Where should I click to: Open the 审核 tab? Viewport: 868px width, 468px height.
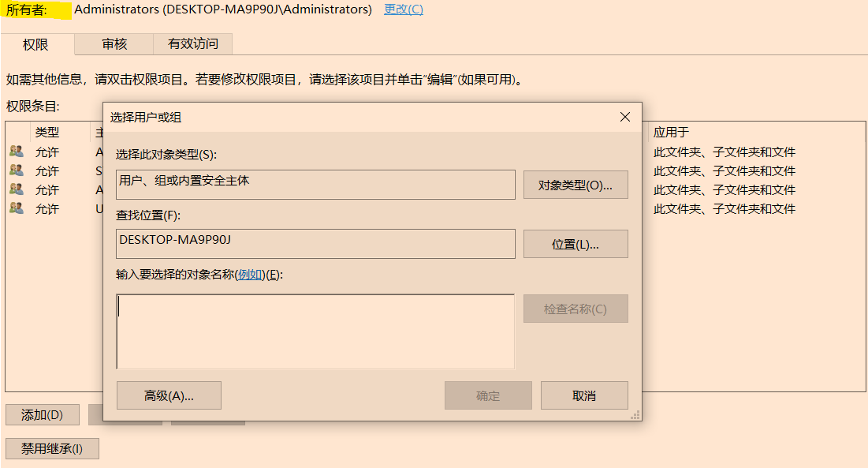114,43
